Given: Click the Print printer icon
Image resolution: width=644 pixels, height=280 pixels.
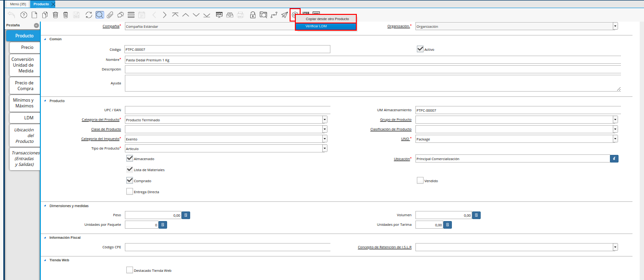Looking at the screenshot, I should [240, 15].
